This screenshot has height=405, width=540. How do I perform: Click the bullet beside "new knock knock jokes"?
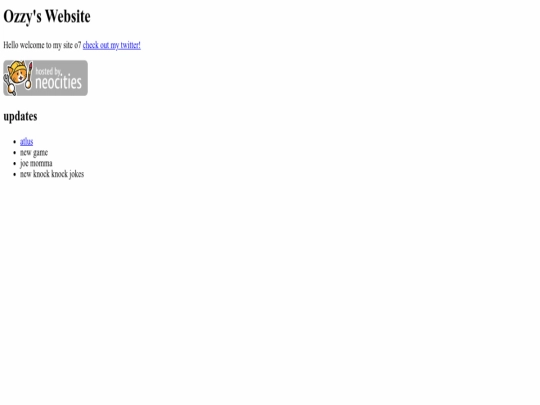[14, 174]
